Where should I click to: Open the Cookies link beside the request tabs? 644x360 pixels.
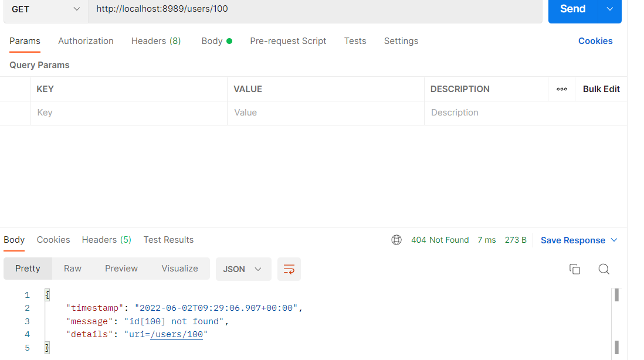point(595,41)
